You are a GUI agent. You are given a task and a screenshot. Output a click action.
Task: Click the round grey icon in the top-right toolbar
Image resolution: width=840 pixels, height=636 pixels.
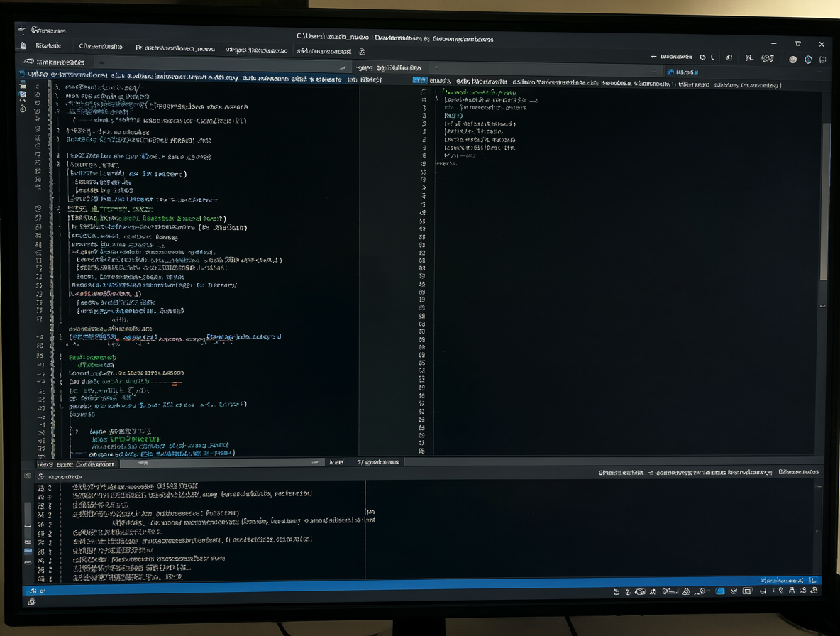(x=793, y=60)
